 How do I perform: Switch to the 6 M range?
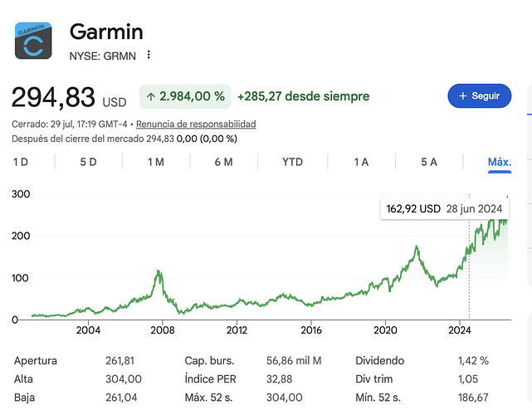point(223,162)
